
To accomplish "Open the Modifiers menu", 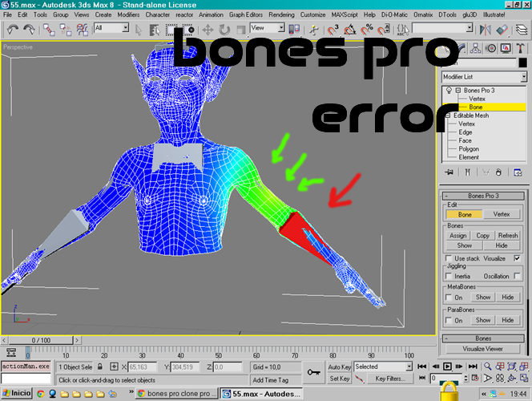I will (x=128, y=14).
